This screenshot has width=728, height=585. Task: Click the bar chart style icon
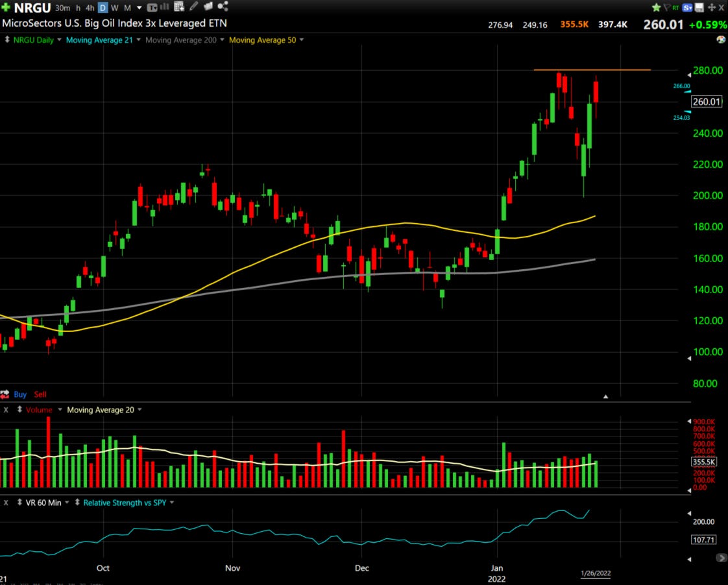[x=165, y=6]
